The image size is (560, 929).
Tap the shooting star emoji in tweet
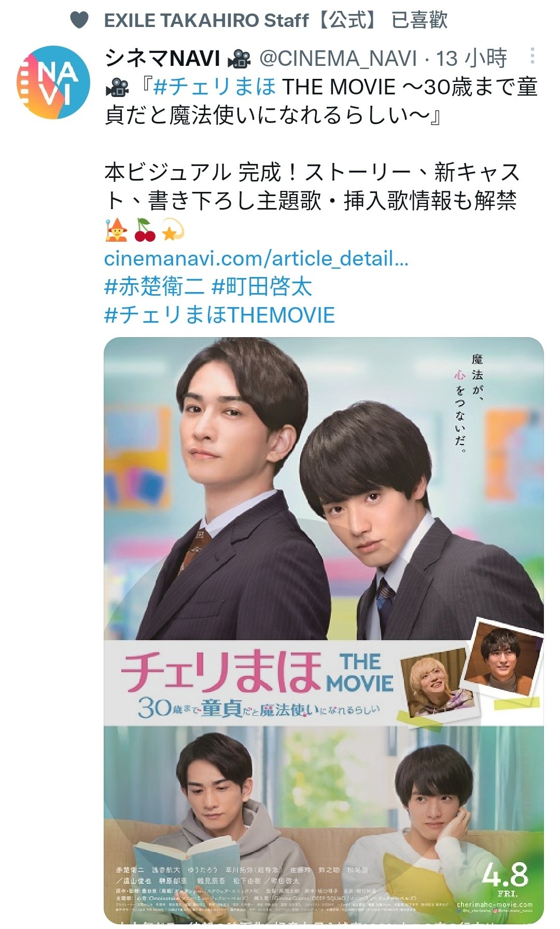click(x=173, y=230)
